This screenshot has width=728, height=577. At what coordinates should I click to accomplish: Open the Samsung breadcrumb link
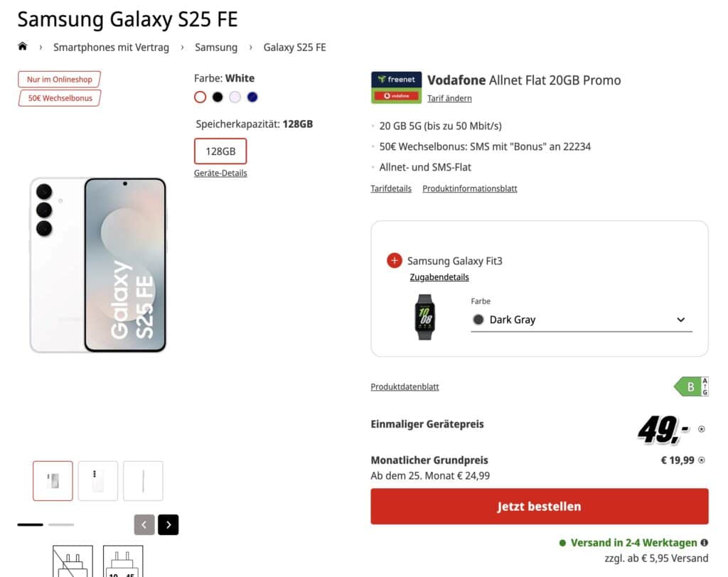point(216,48)
